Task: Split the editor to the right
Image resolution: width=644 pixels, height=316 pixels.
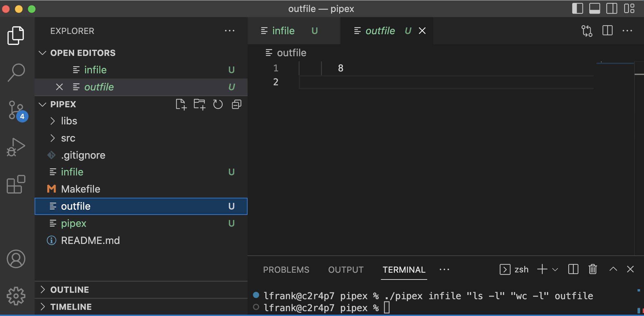Action: tap(607, 31)
